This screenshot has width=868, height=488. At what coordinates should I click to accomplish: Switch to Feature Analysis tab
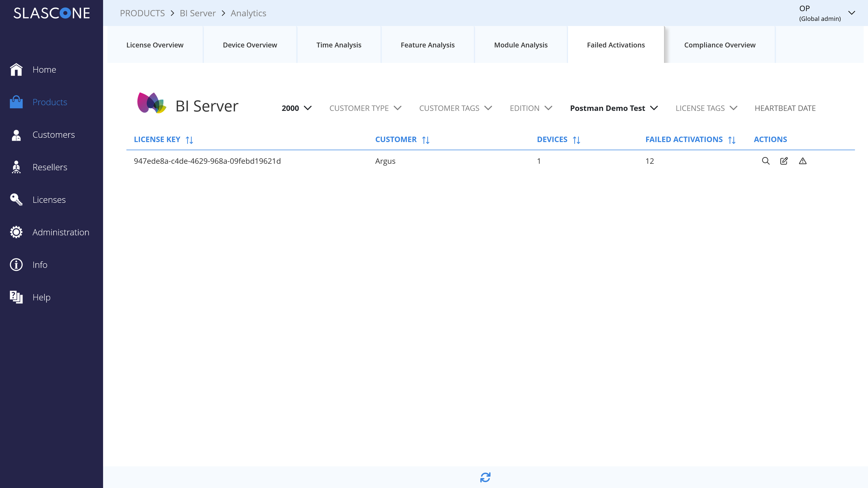(427, 45)
